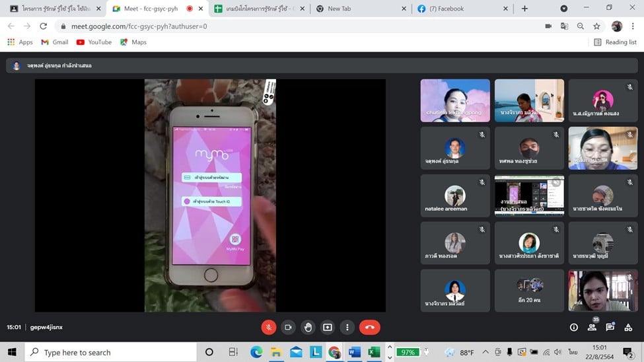Click the 97% battery indicator

pyautogui.click(x=408, y=352)
